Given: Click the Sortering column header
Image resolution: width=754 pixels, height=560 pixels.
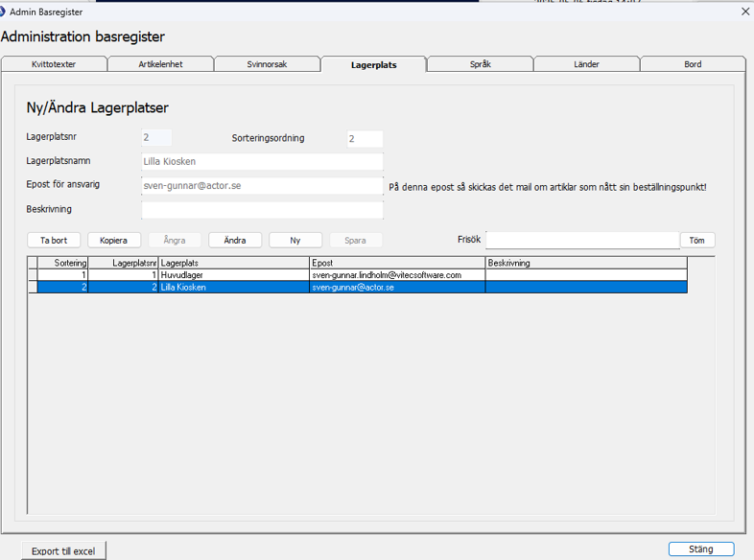Looking at the screenshot, I should pyautogui.click(x=63, y=263).
